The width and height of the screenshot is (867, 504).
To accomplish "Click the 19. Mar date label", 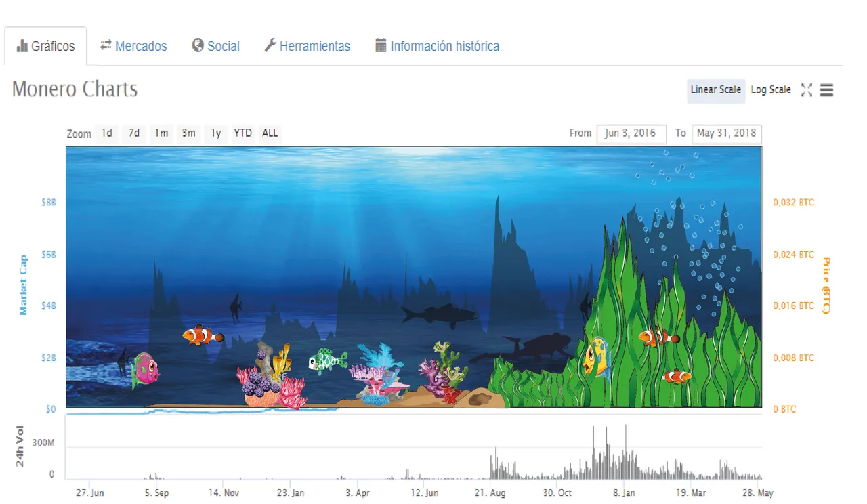I will coord(691,493).
